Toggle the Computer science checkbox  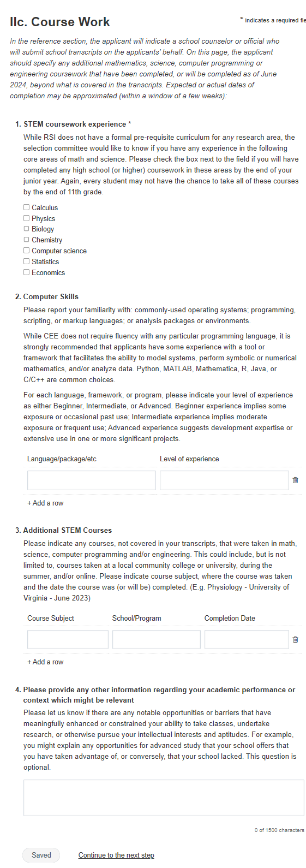click(26, 251)
